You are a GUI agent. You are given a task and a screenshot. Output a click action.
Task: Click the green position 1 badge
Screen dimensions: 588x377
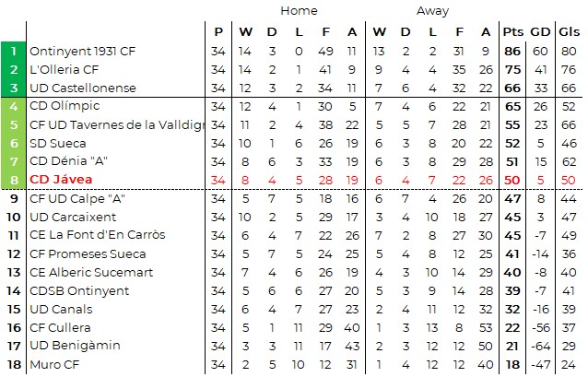pyautogui.click(x=14, y=52)
